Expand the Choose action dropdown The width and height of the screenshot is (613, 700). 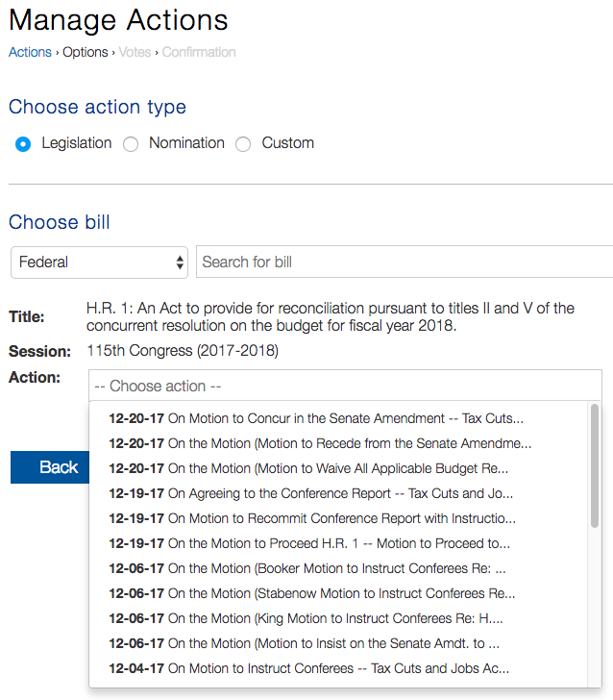click(345, 386)
